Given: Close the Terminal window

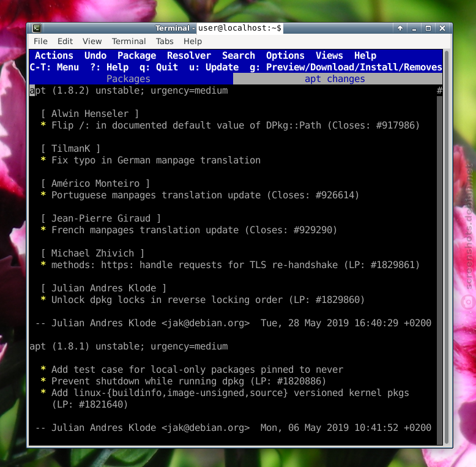Looking at the screenshot, I should (x=442, y=28).
